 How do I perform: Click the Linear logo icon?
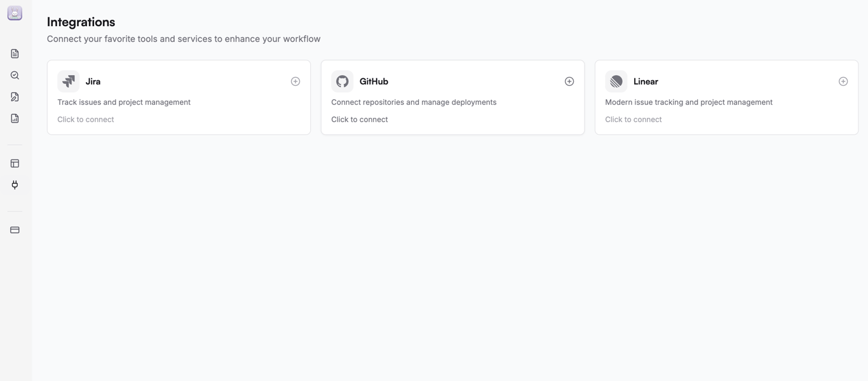[616, 81]
